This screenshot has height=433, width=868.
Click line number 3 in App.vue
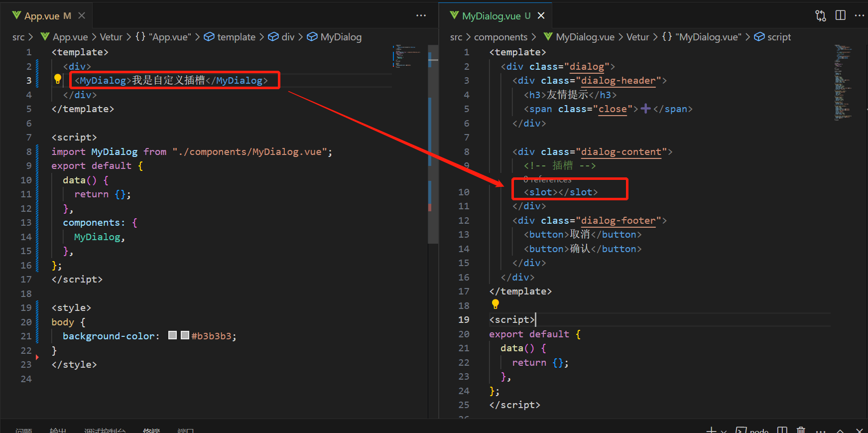[29, 80]
